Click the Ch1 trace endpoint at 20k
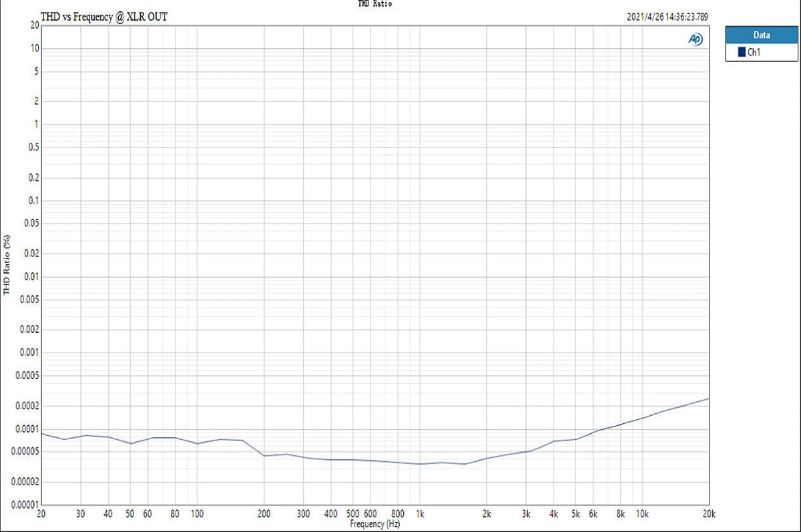 [708, 398]
